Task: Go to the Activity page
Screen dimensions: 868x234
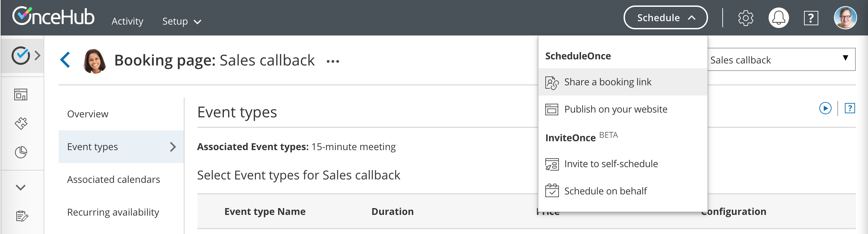Action: 127,21
